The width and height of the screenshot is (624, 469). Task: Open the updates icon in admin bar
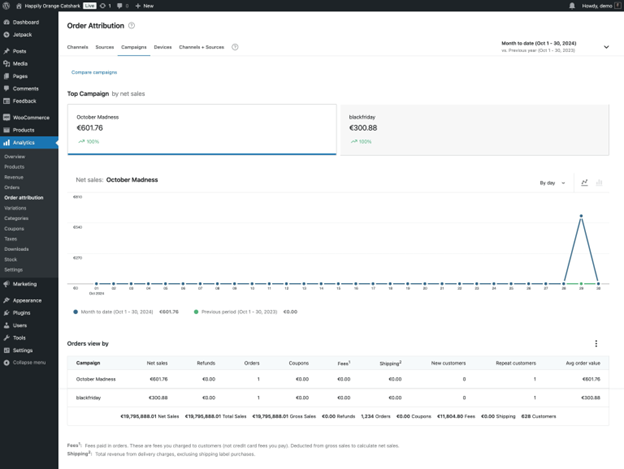104,5
